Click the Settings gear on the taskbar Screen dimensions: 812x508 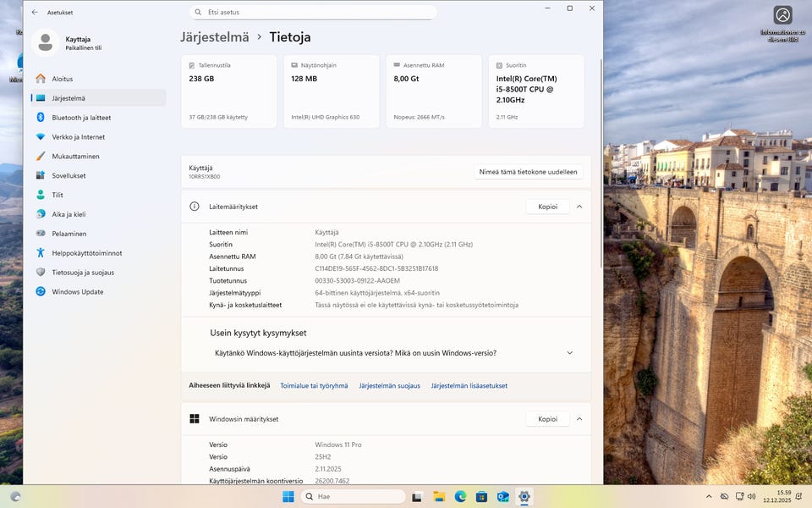(x=524, y=497)
